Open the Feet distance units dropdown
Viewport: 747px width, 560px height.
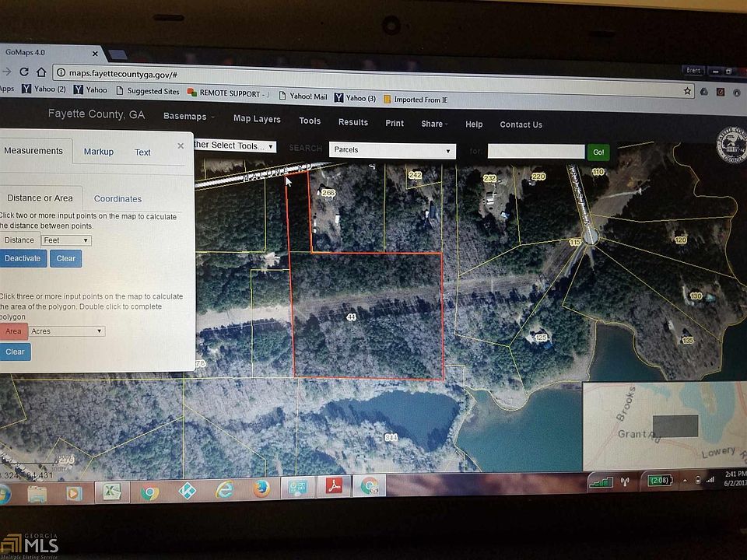[66, 240]
